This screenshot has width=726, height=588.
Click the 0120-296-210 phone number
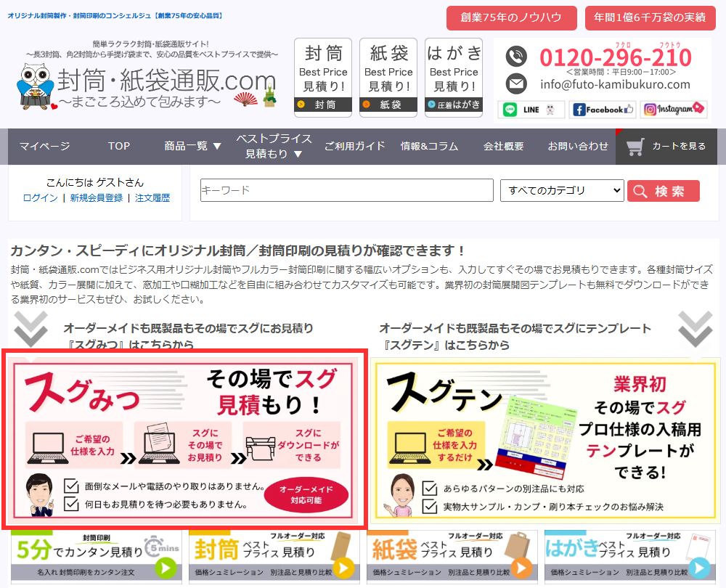point(616,57)
